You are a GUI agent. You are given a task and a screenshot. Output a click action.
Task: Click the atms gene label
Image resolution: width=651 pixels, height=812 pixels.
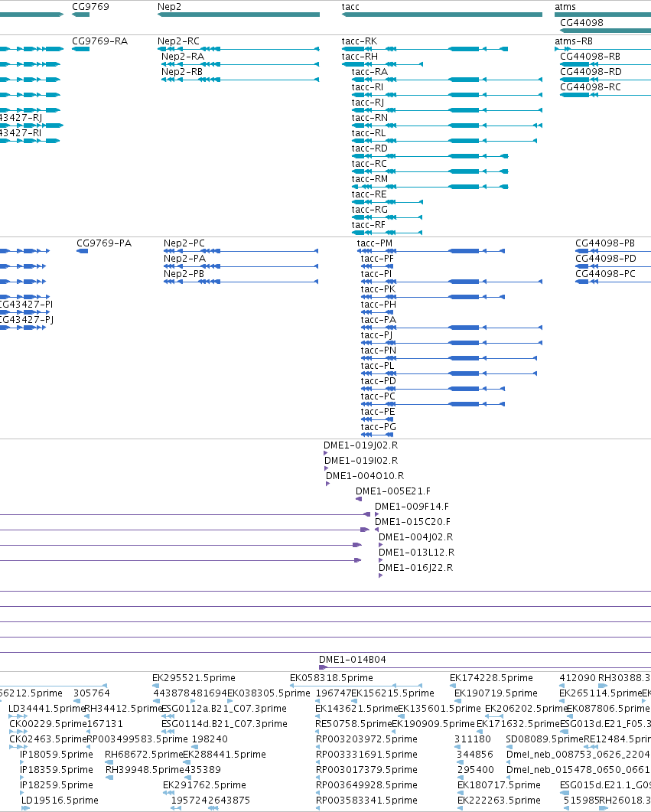[x=565, y=7]
